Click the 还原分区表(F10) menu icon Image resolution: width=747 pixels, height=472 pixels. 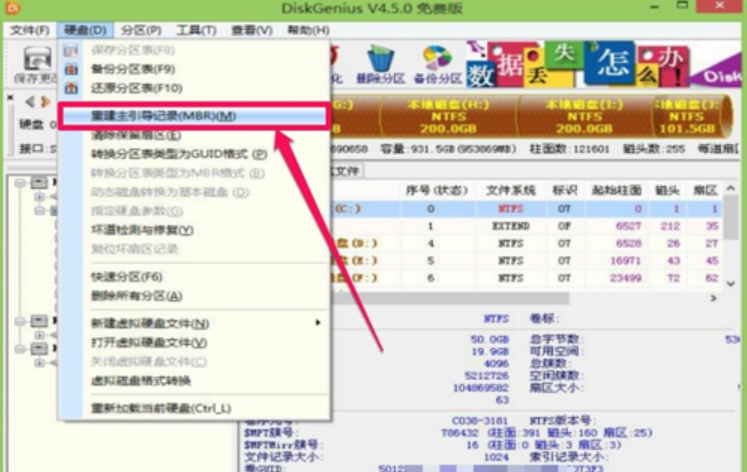[70, 90]
